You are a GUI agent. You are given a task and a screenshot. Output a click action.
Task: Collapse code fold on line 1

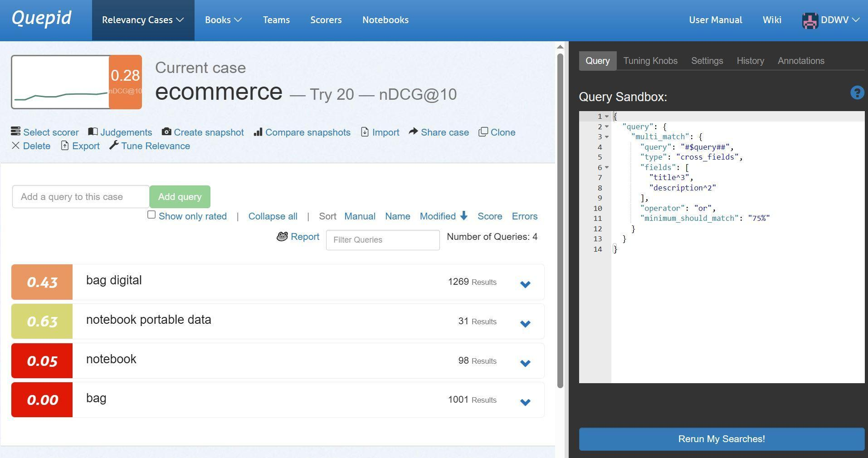[607, 117]
